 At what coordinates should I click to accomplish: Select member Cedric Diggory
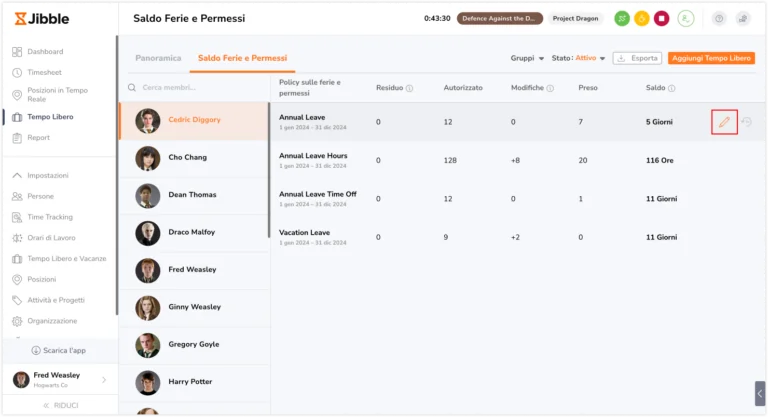click(194, 121)
